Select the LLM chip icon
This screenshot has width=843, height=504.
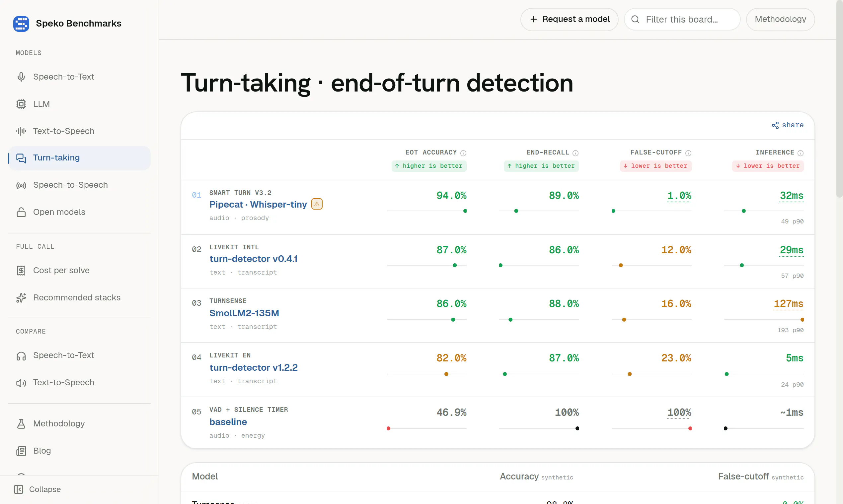tap(21, 104)
